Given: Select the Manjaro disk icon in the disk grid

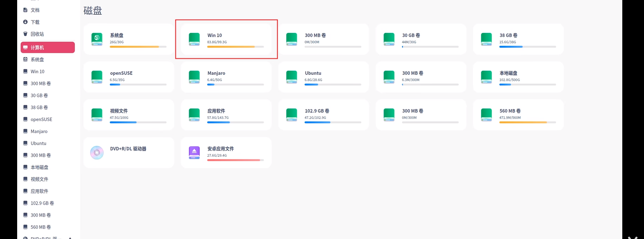Looking at the screenshot, I should click(x=194, y=77).
